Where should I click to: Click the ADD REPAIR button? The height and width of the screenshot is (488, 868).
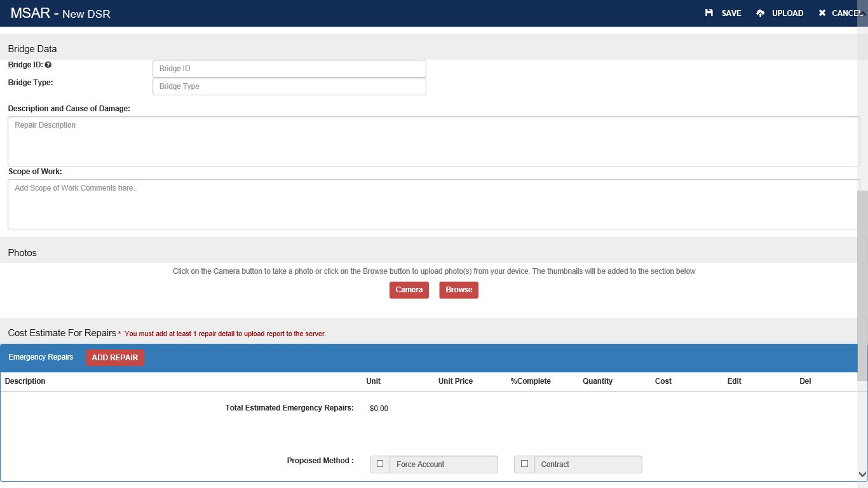coord(115,358)
